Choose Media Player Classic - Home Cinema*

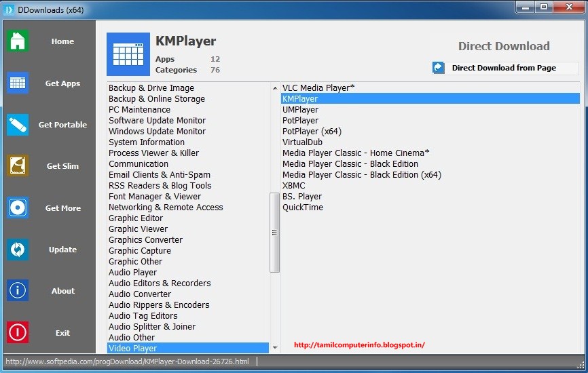[x=430, y=153]
